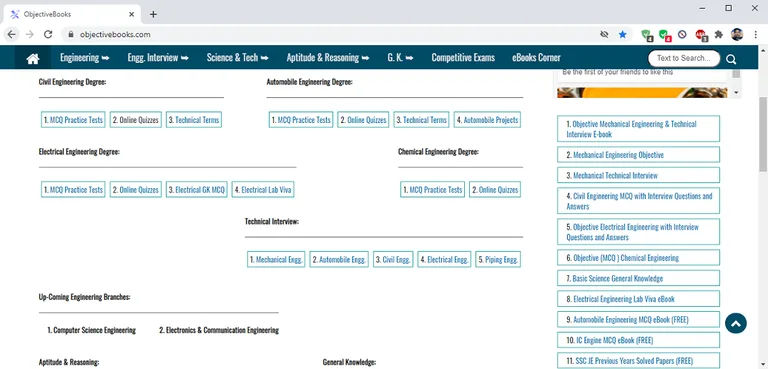
Task: Open Mechanical Technical Interview ebook
Action: 638,175
